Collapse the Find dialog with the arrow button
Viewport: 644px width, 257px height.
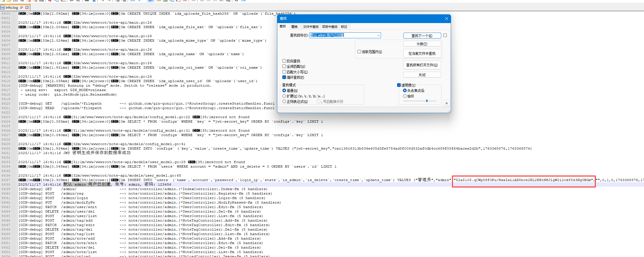tap(447, 103)
